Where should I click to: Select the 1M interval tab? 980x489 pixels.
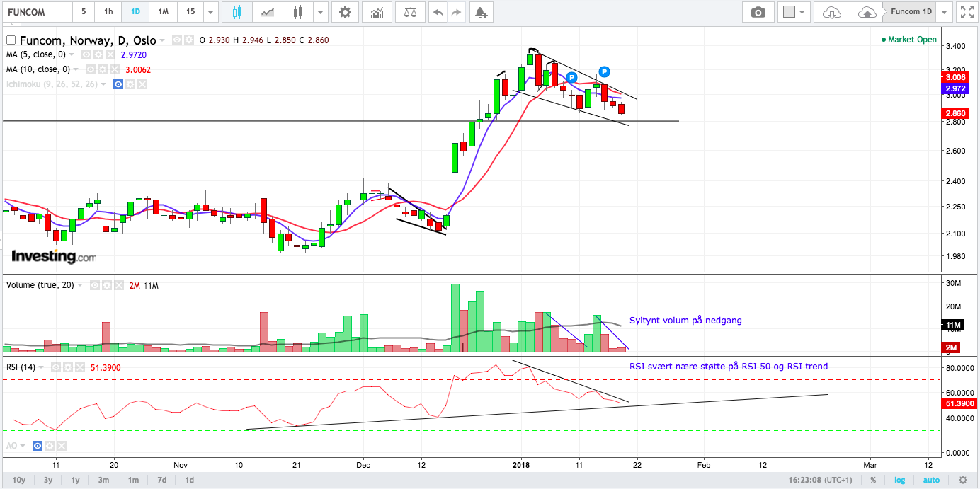click(163, 12)
